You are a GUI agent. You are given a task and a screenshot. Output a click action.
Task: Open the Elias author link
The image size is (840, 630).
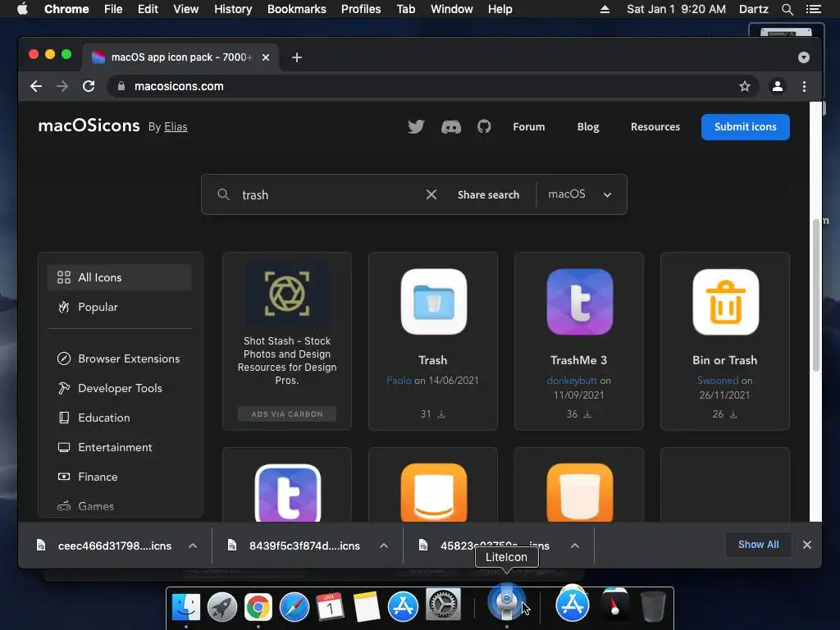tap(176, 127)
